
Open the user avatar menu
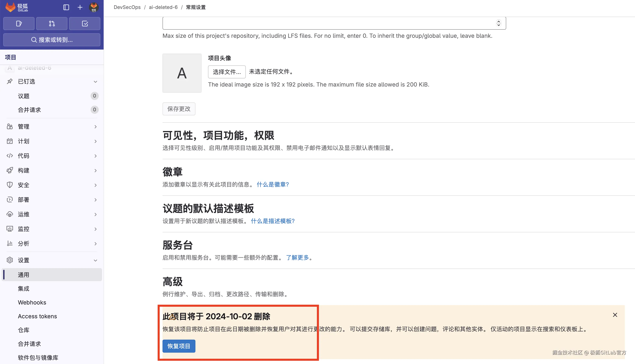click(x=94, y=7)
